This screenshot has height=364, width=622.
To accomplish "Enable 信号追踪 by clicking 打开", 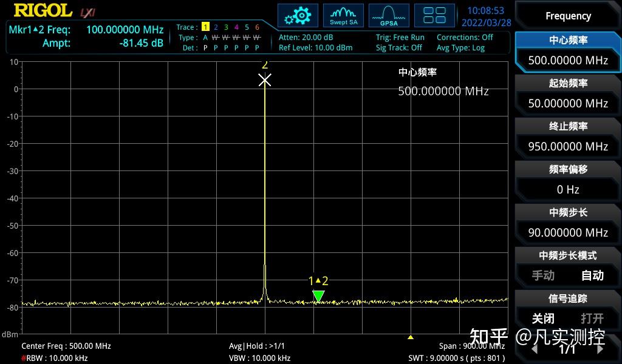I will click(x=592, y=318).
